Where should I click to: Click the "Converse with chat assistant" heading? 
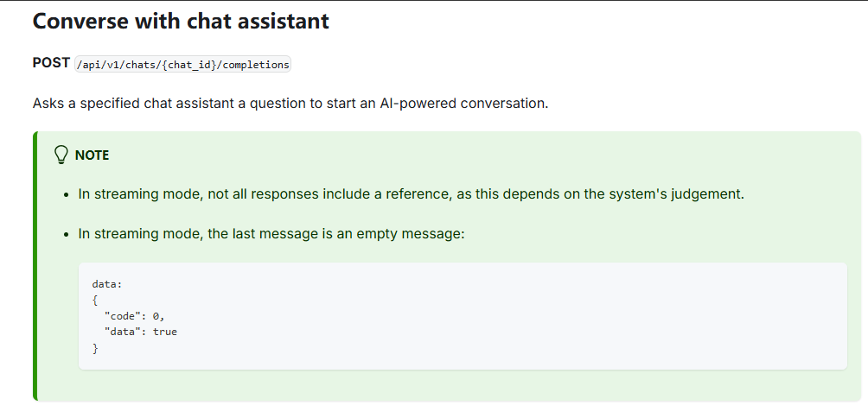[x=181, y=21]
